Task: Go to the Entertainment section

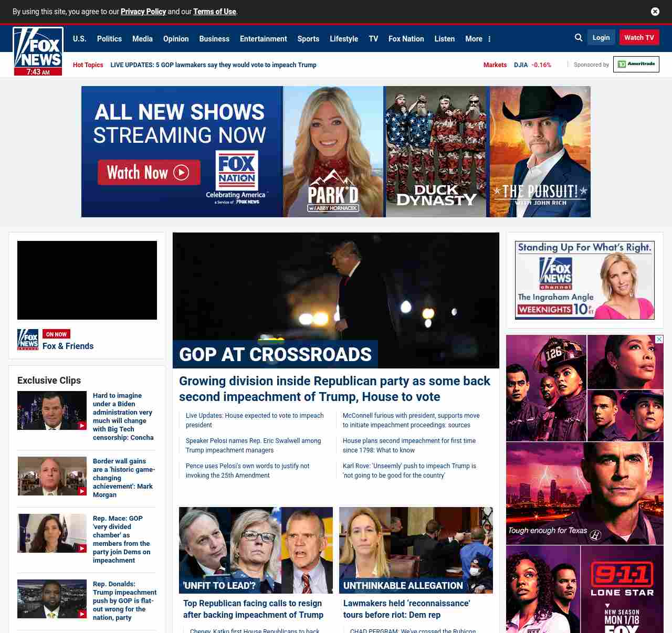Action: pos(263,39)
